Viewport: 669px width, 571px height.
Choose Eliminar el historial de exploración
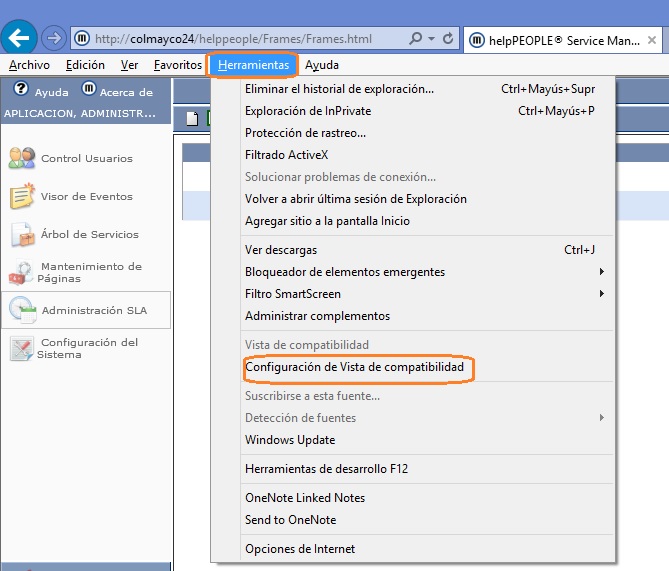tap(413, 89)
